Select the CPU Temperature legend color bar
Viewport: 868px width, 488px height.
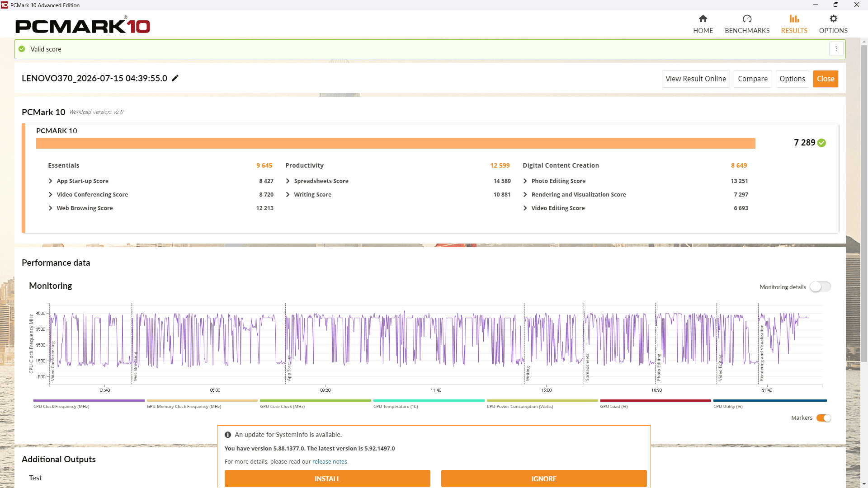point(429,400)
